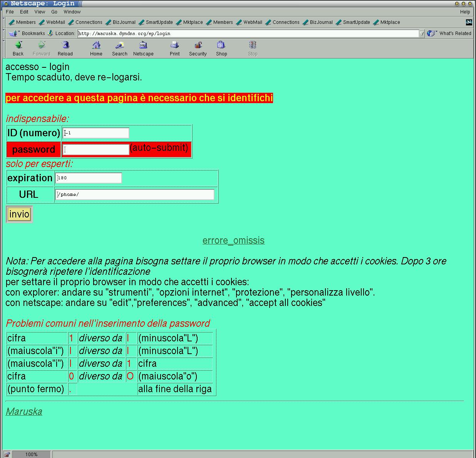Viewport: 476px width, 458px height.
Task: Expand the Location URL history dropdown
Action: tap(422, 33)
